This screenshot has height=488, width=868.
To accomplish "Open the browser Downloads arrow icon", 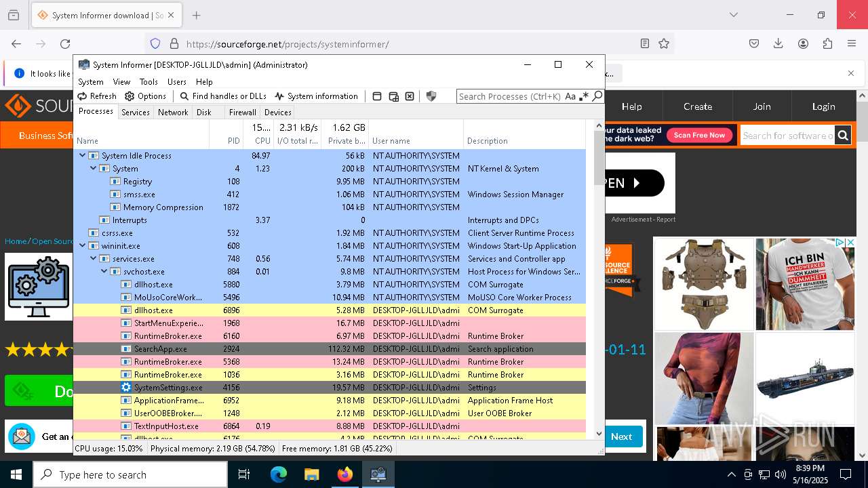I will point(778,43).
